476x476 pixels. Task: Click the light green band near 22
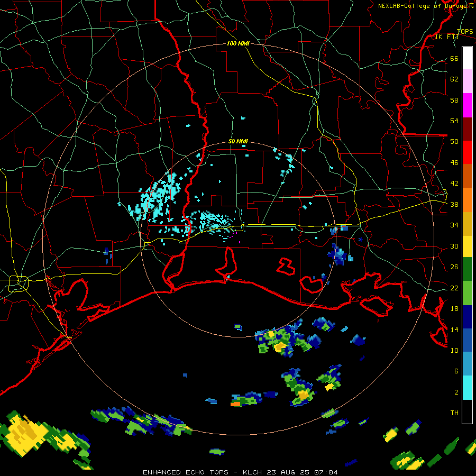(467, 293)
